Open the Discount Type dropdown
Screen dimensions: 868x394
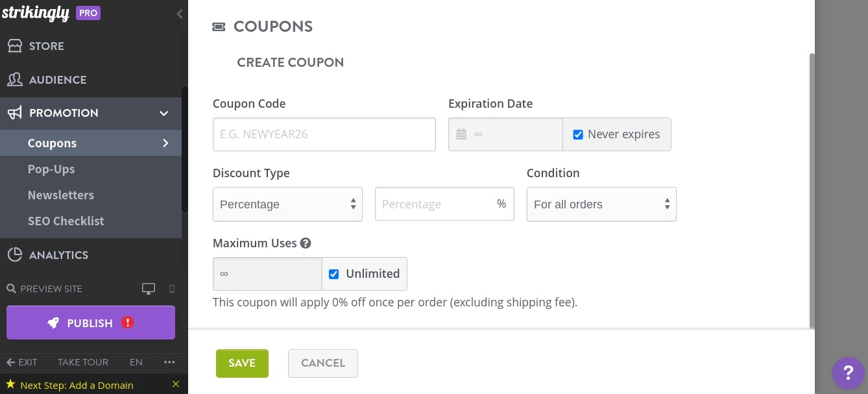(287, 204)
